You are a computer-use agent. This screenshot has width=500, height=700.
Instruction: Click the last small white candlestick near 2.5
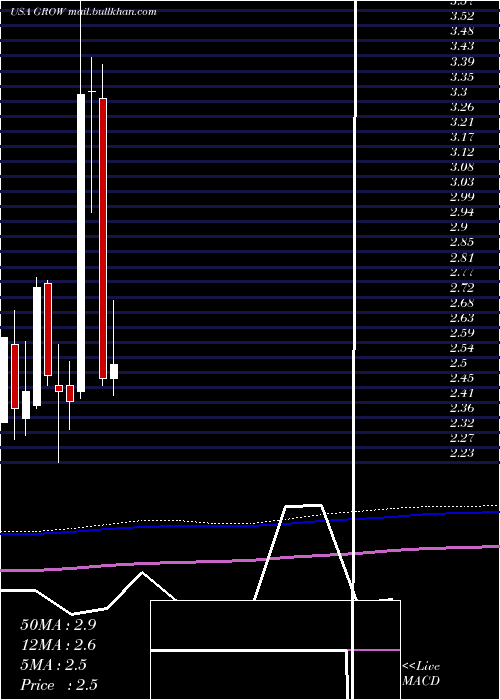coord(114,371)
